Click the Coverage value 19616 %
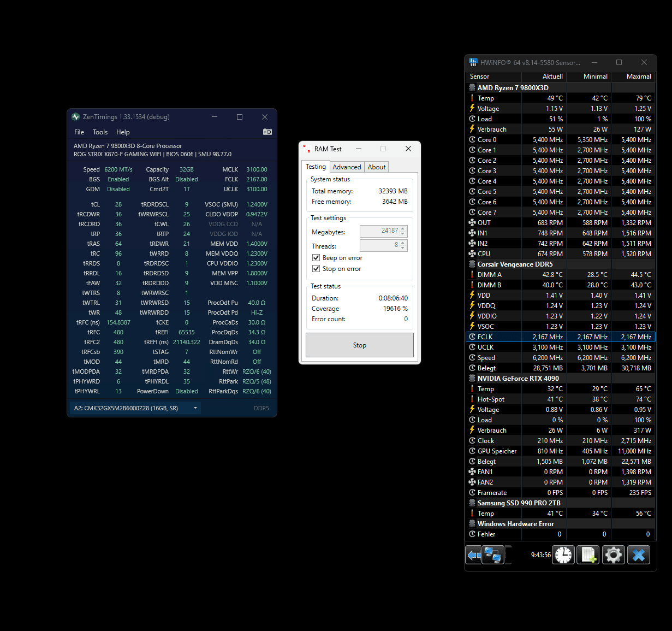 pyautogui.click(x=395, y=309)
